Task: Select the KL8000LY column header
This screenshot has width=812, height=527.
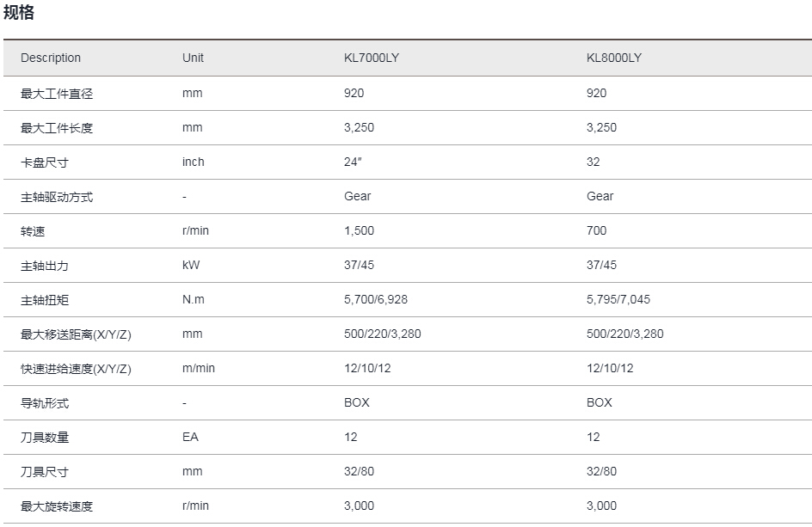Action: click(x=613, y=58)
